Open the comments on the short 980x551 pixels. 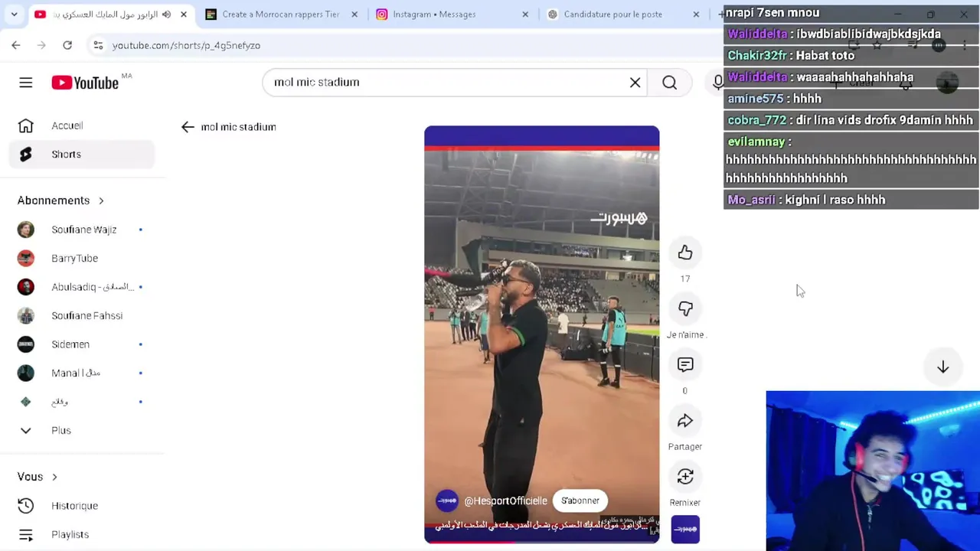685,365
